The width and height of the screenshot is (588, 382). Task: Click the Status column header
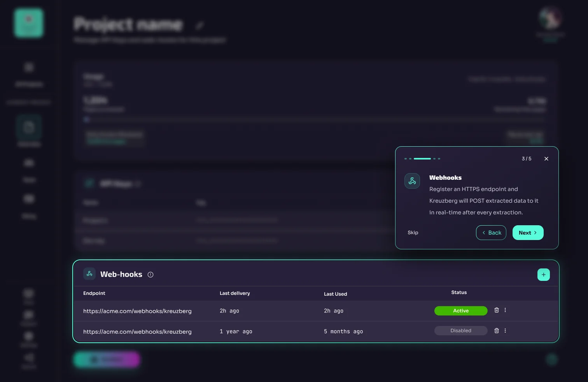pos(459,293)
